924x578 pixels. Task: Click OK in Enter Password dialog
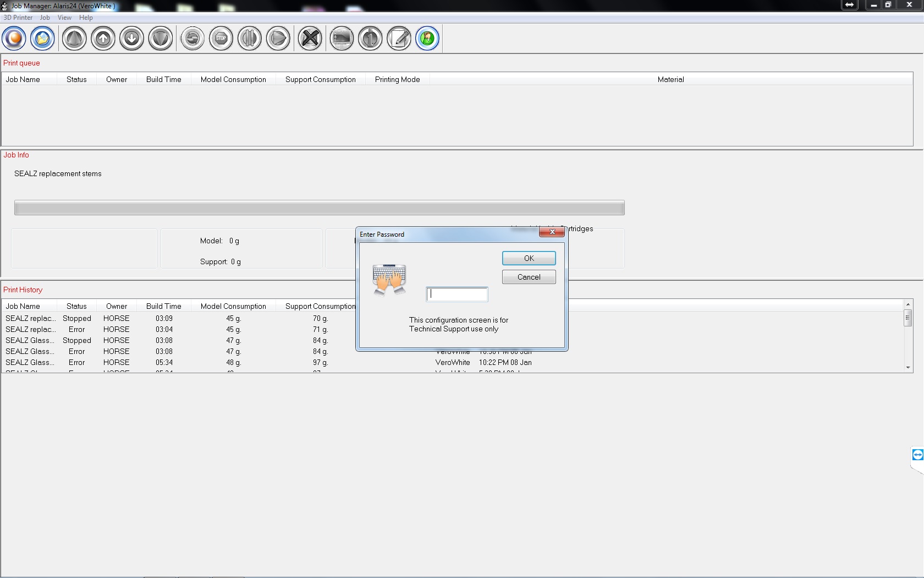[x=529, y=258]
